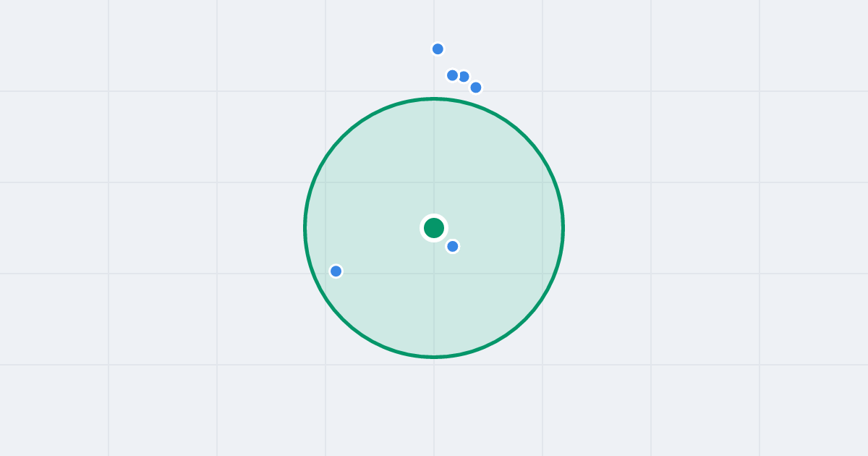The image size is (868, 456).
Task: Select the right dot of the overlapping blue pair
Action: [x=464, y=77]
